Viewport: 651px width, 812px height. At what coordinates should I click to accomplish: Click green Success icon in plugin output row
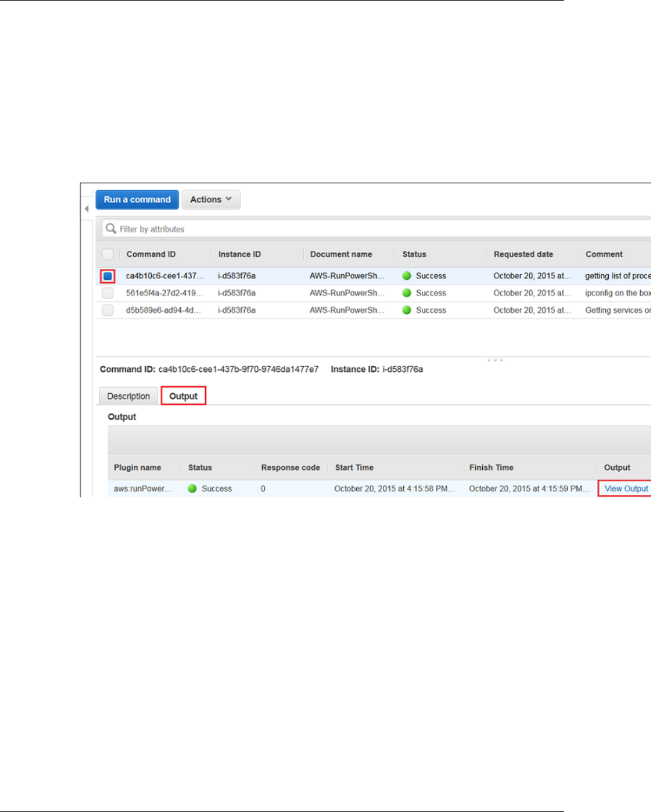(192, 489)
